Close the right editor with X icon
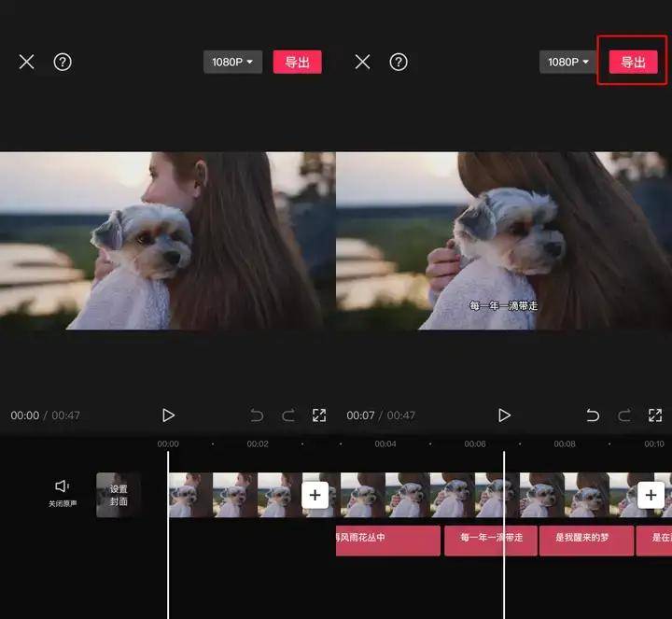This screenshot has width=672, height=619. 362,62
